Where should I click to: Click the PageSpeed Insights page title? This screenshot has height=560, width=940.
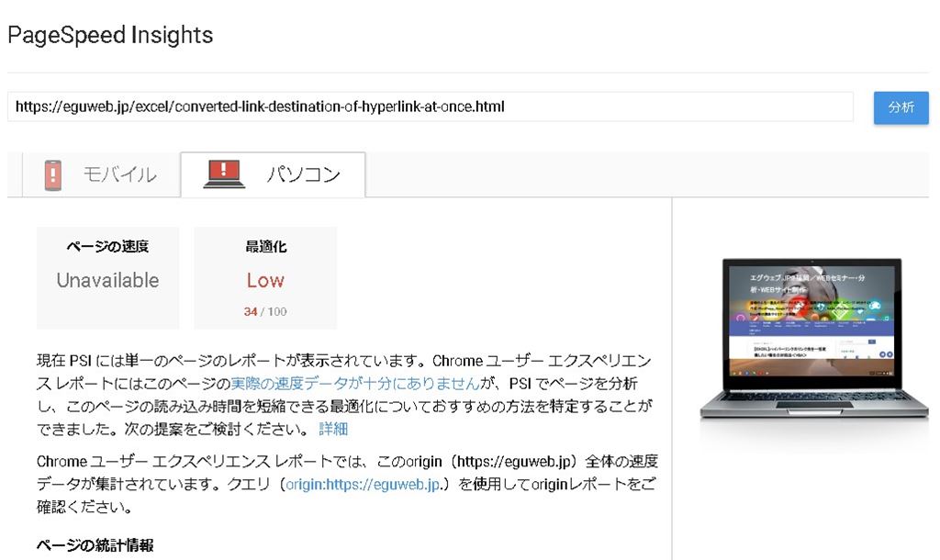(110, 36)
